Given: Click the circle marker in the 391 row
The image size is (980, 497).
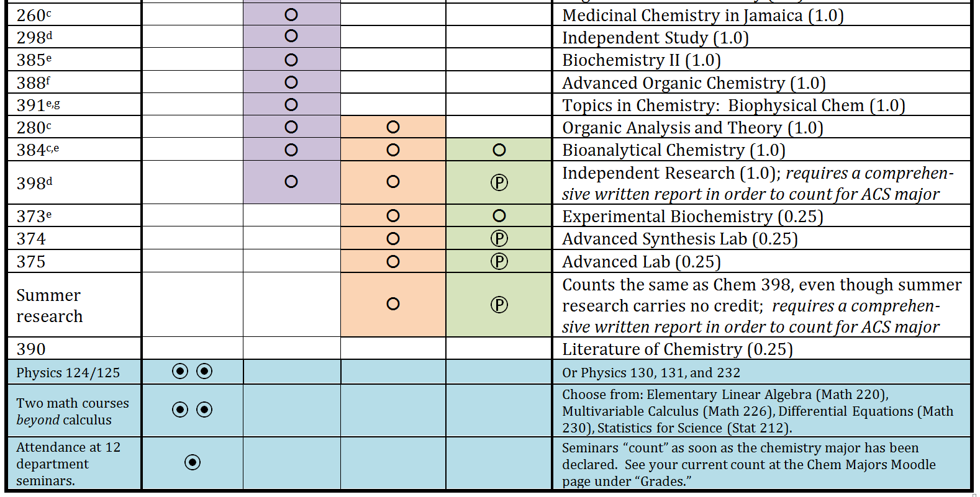Looking at the screenshot, I should pyautogui.click(x=291, y=105).
